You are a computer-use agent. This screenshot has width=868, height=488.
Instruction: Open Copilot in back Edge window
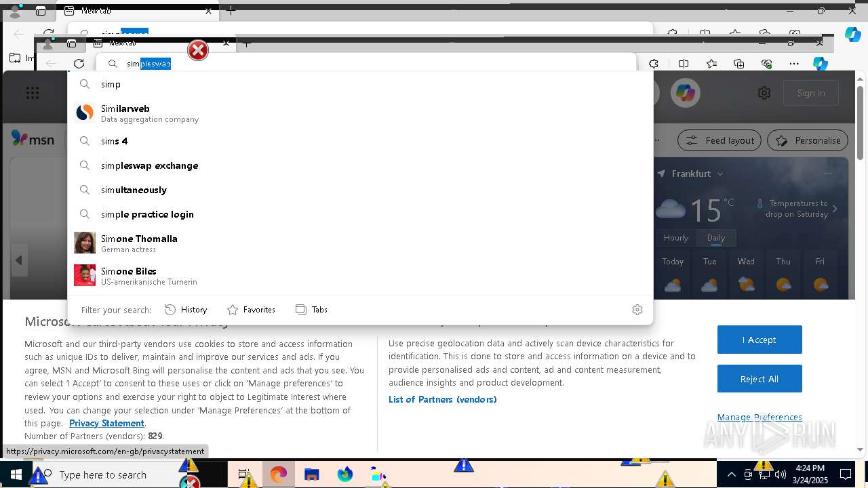click(x=852, y=34)
